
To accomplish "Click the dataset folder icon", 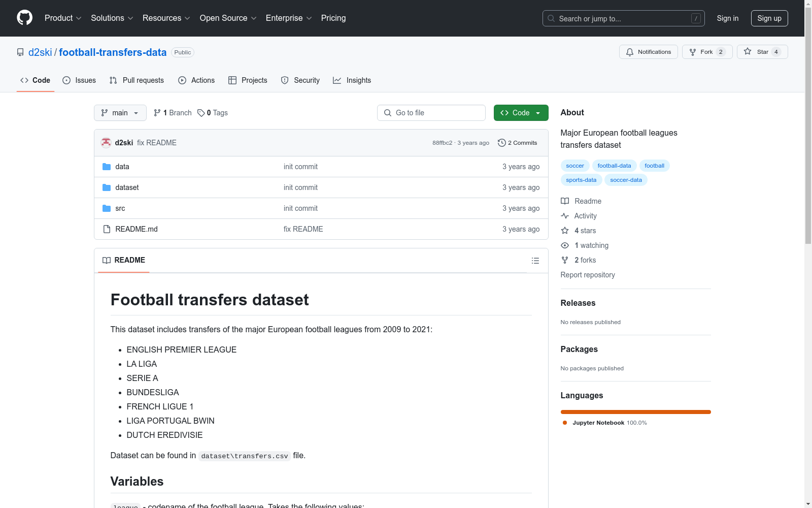I will (x=107, y=187).
